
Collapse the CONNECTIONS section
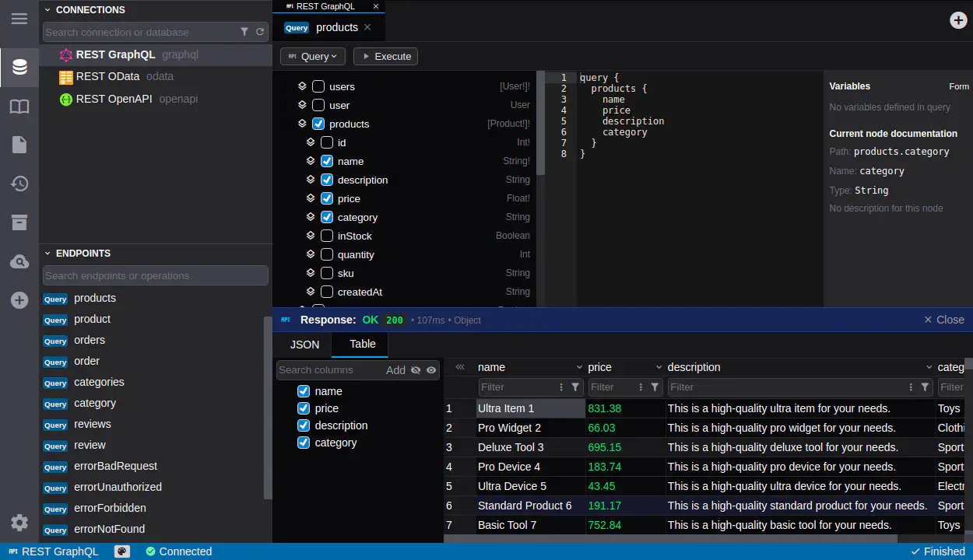[47, 10]
